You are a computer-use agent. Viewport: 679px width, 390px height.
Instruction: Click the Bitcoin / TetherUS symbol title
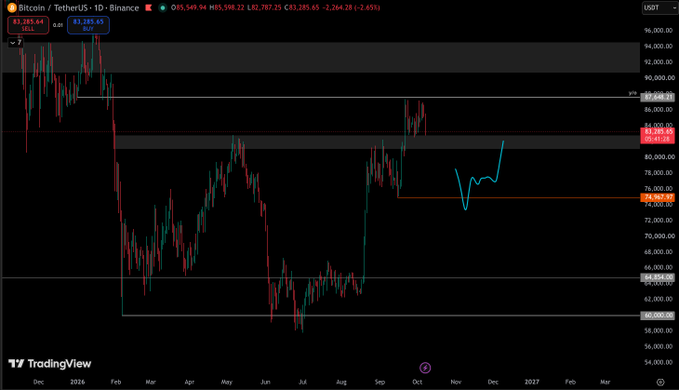(x=53, y=8)
